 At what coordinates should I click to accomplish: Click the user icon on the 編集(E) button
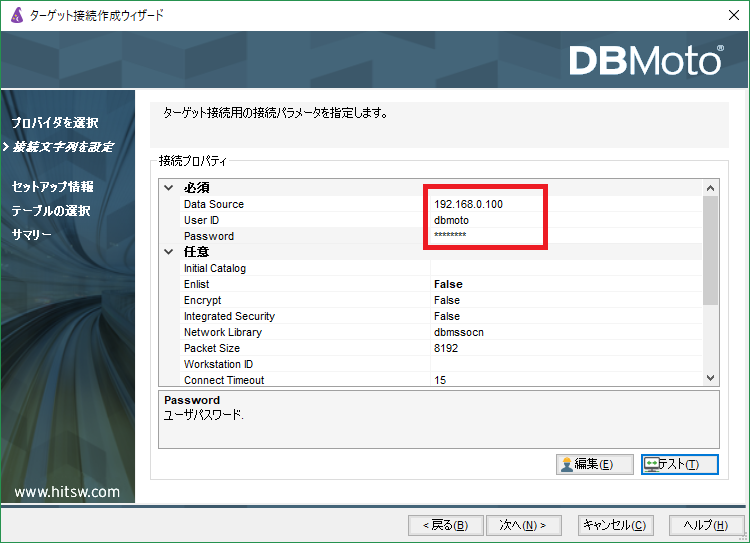coord(566,465)
